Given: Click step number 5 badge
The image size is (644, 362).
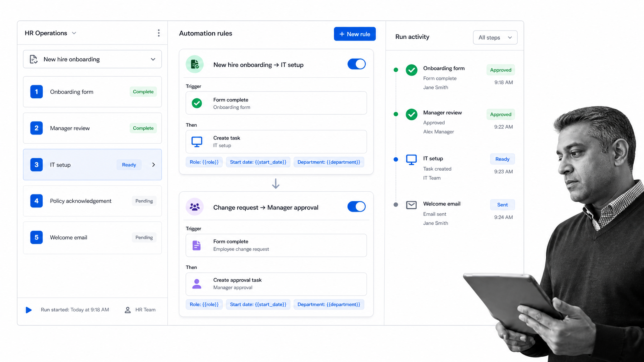Looking at the screenshot, I should 36,238.
